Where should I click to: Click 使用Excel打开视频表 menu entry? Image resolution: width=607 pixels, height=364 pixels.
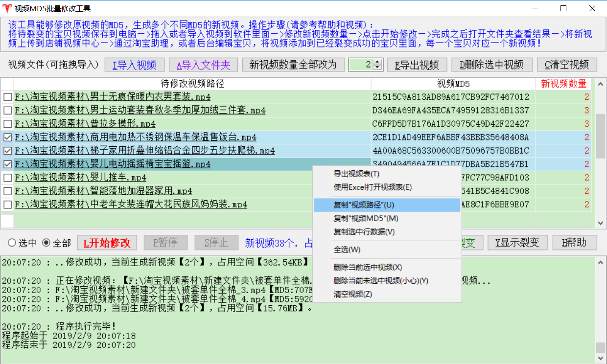coord(373,187)
